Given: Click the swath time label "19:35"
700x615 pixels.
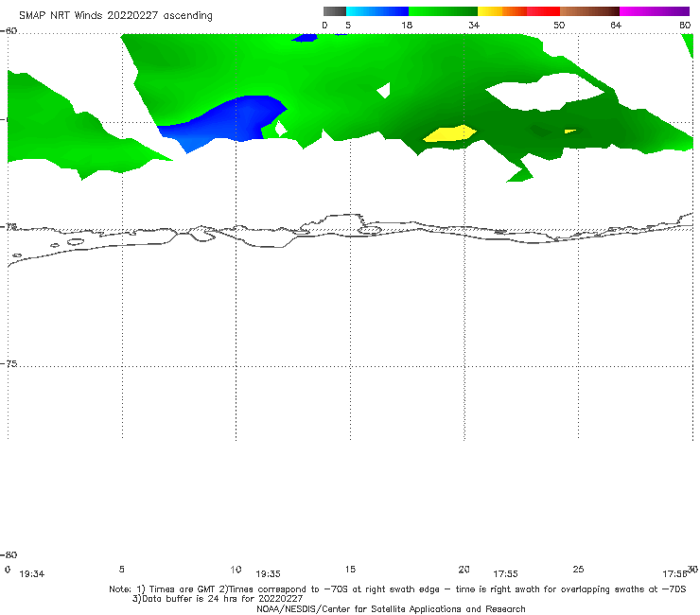Looking at the screenshot, I should pyautogui.click(x=268, y=574).
